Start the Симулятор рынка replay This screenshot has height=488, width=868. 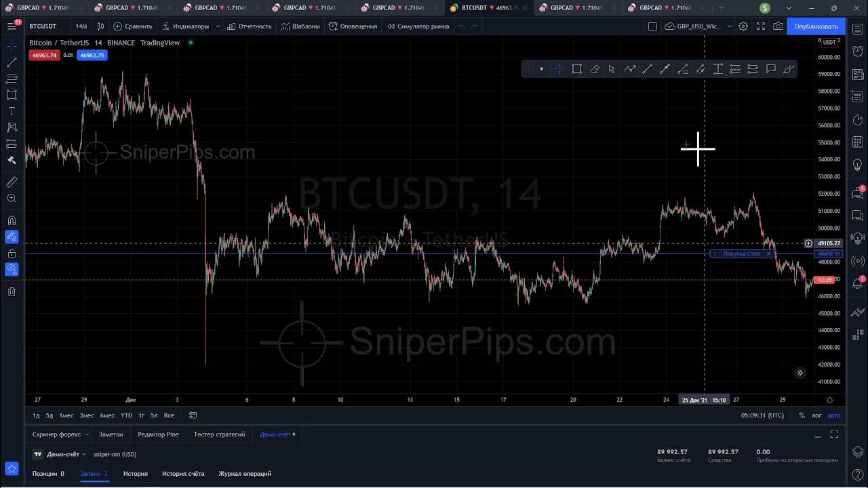point(418,26)
